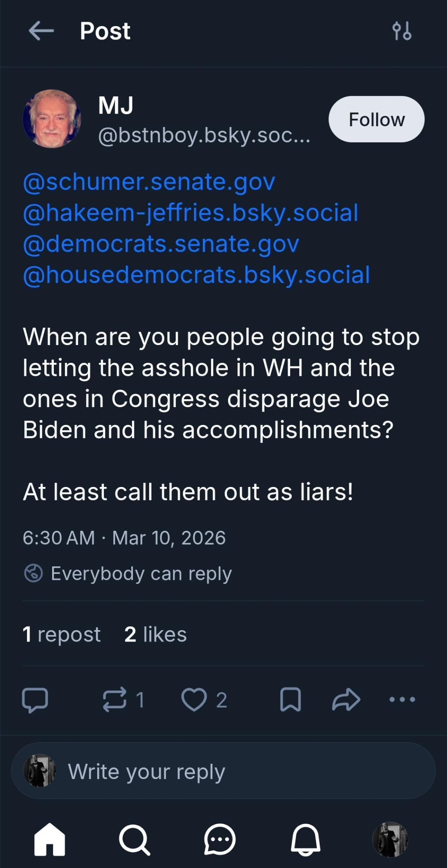Image resolution: width=447 pixels, height=868 pixels.
Task: Open the Search tab
Action: [135, 840]
